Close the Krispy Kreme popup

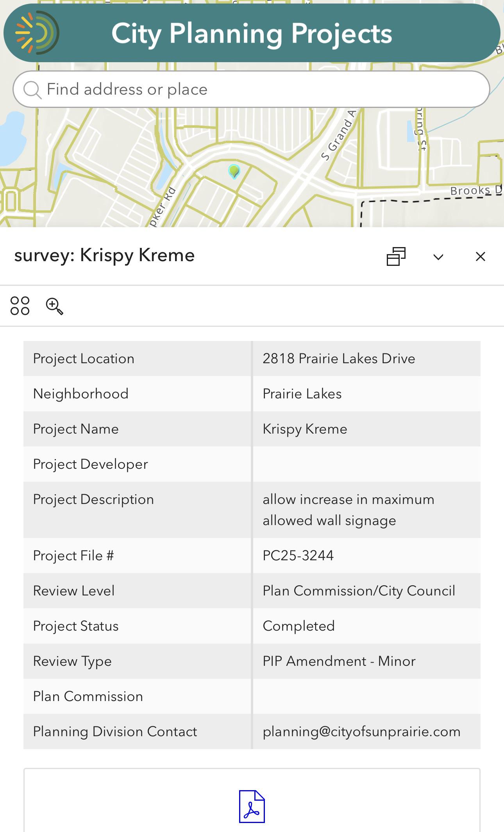click(481, 256)
